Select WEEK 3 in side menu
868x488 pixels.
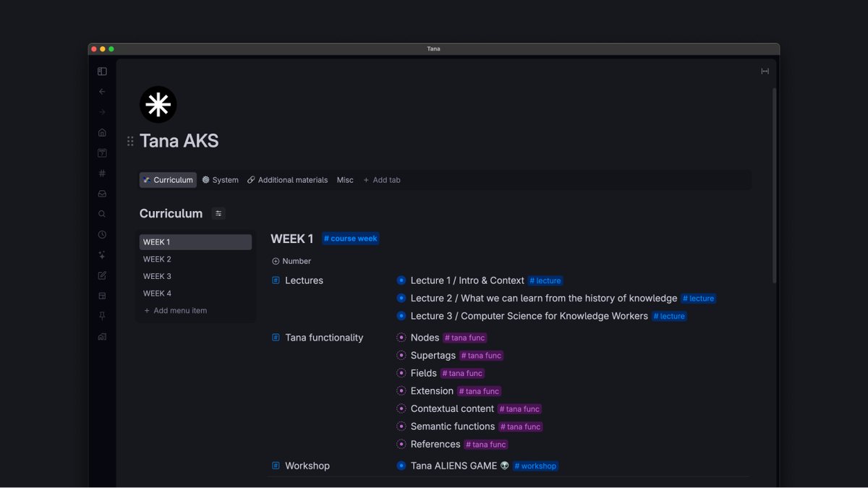point(195,276)
